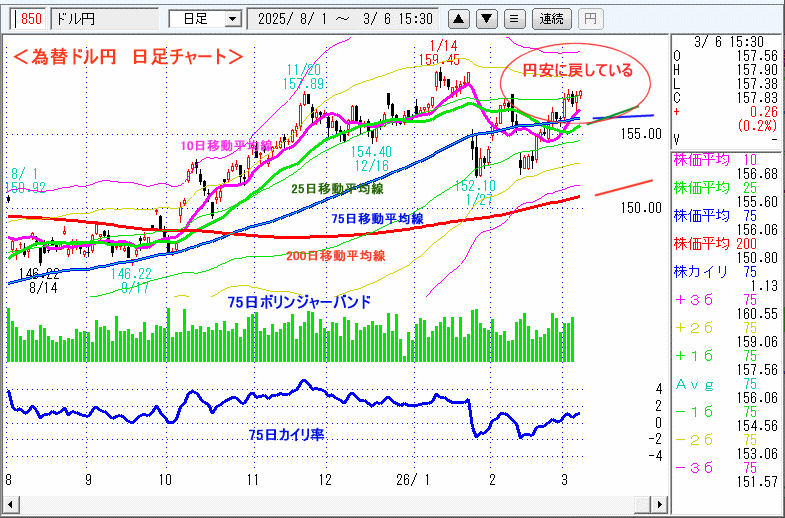Click the 157.83 close price value
The image size is (785, 518).
coord(757,98)
